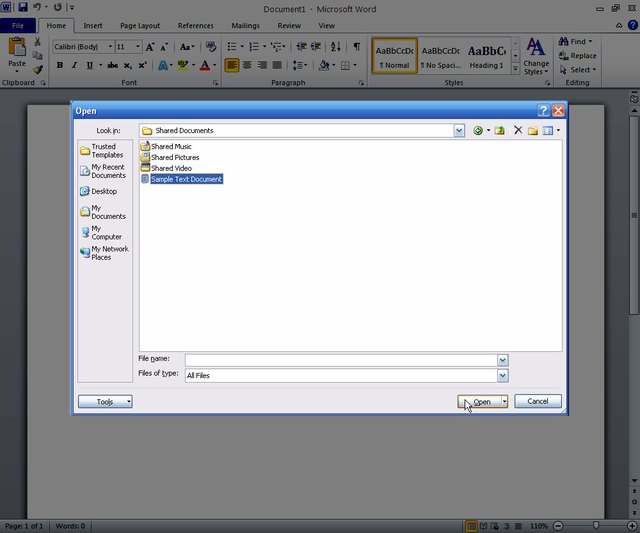Screen dimensions: 640x533
Task: Click the Grow Font icon
Action: (150, 47)
